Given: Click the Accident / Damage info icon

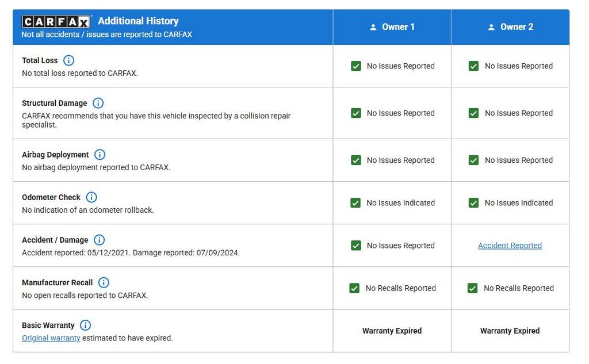Looking at the screenshot, I should (99, 240).
